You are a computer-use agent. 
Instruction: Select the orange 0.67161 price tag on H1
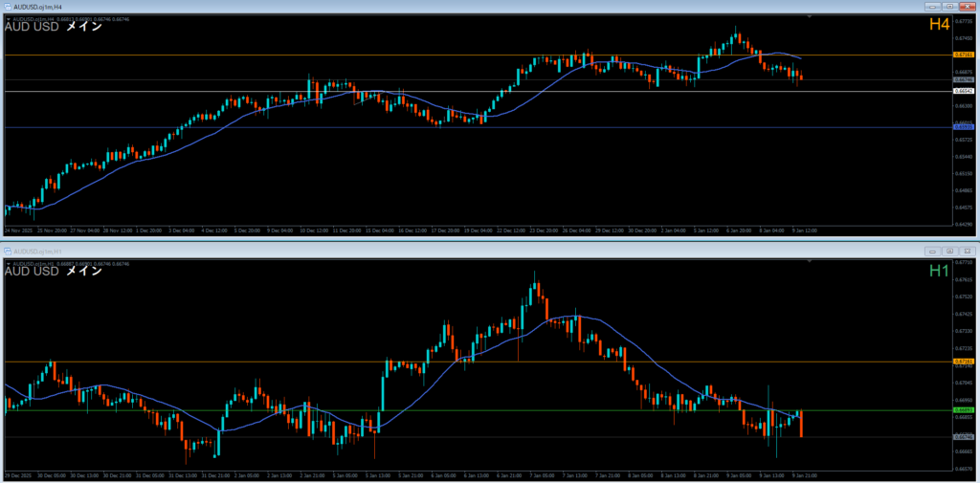pos(964,362)
